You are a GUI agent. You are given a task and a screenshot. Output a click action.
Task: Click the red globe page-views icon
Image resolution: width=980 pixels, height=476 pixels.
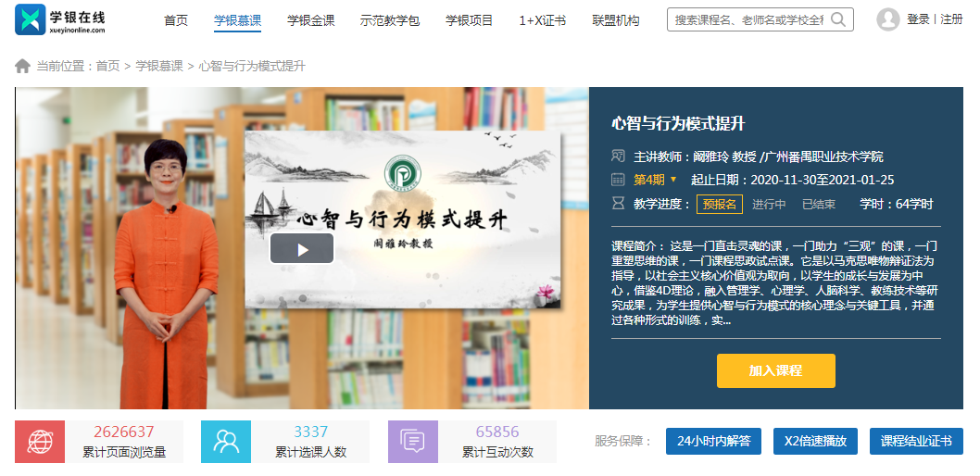pos(40,442)
